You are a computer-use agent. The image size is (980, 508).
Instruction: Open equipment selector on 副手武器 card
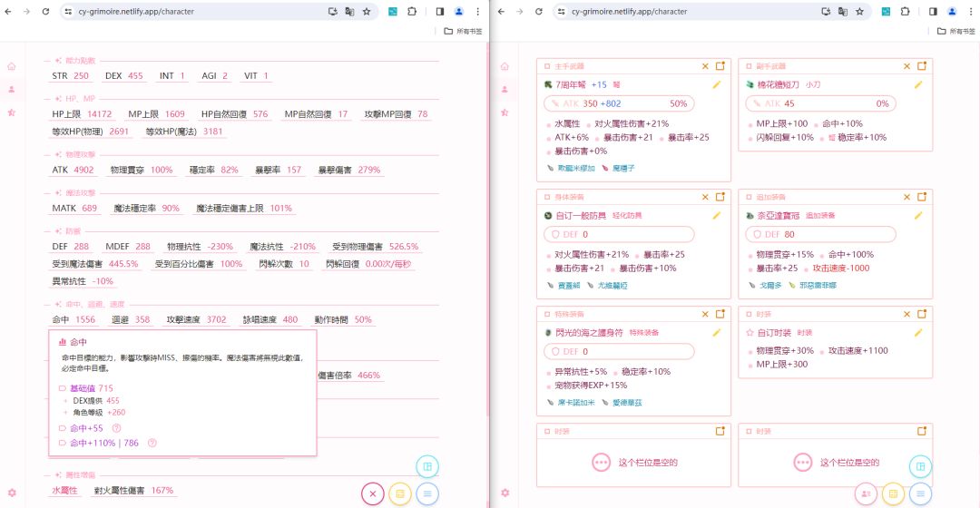[922, 65]
